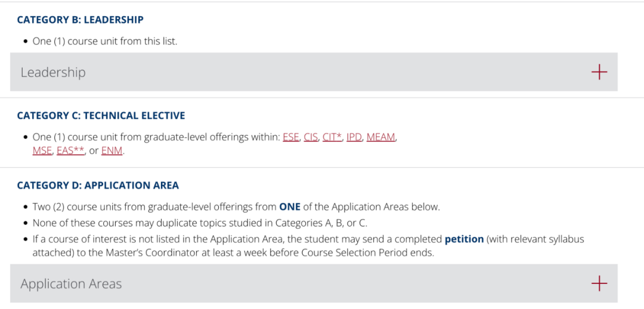
Task: Open the CIS course offerings link
Action: (311, 137)
